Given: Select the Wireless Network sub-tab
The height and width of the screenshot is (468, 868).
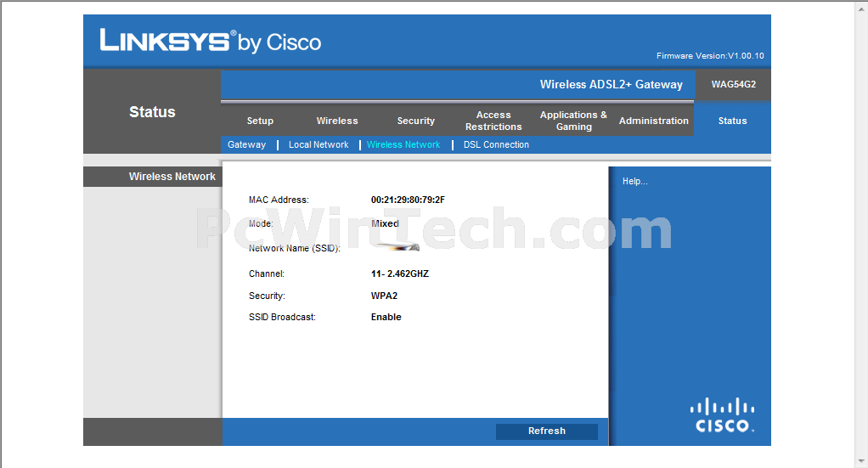Looking at the screenshot, I should (x=403, y=144).
